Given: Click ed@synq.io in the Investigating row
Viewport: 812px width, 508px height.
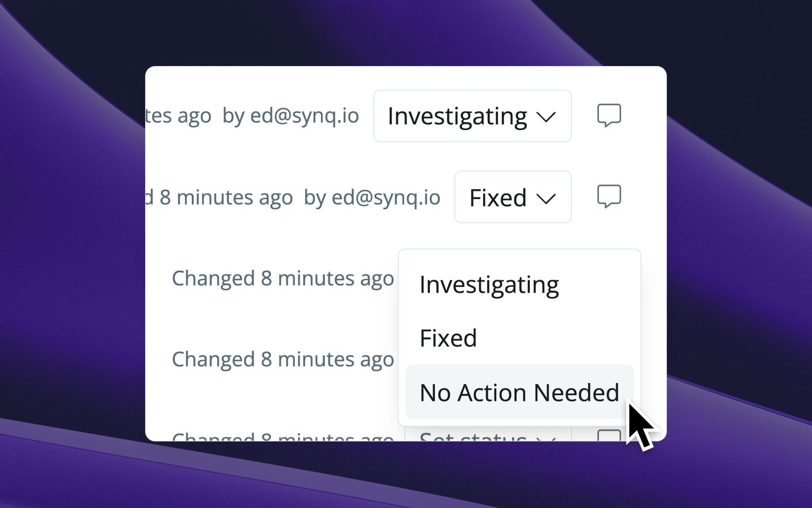Looking at the screenshot, I should (x=304, y=116).
